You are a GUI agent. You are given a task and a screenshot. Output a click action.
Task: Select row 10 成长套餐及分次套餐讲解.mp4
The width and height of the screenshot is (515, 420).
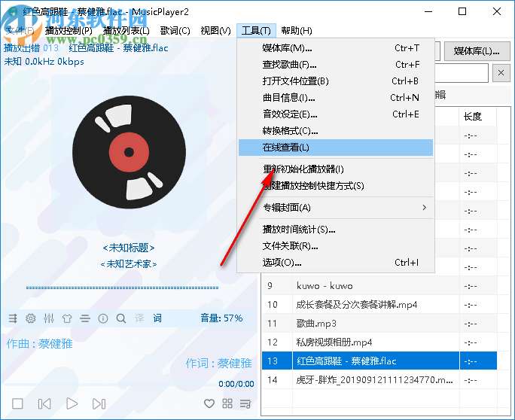tap(379, 305)
